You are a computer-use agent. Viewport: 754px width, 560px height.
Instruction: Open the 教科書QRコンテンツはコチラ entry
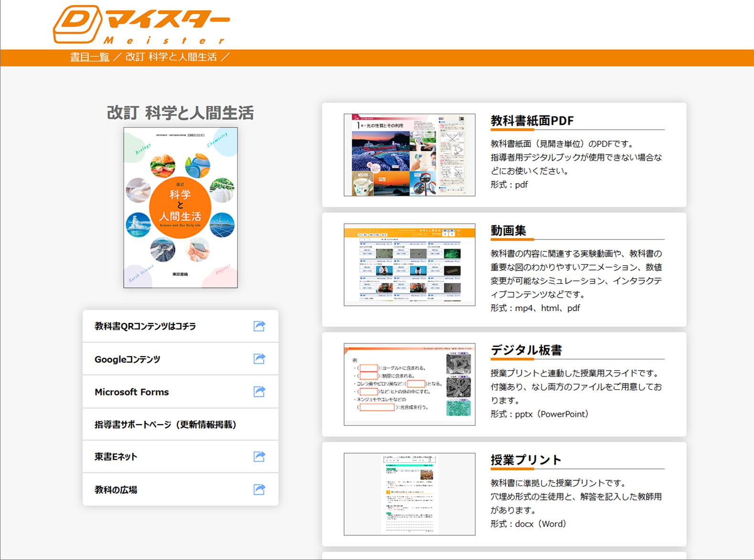point(145,326)
